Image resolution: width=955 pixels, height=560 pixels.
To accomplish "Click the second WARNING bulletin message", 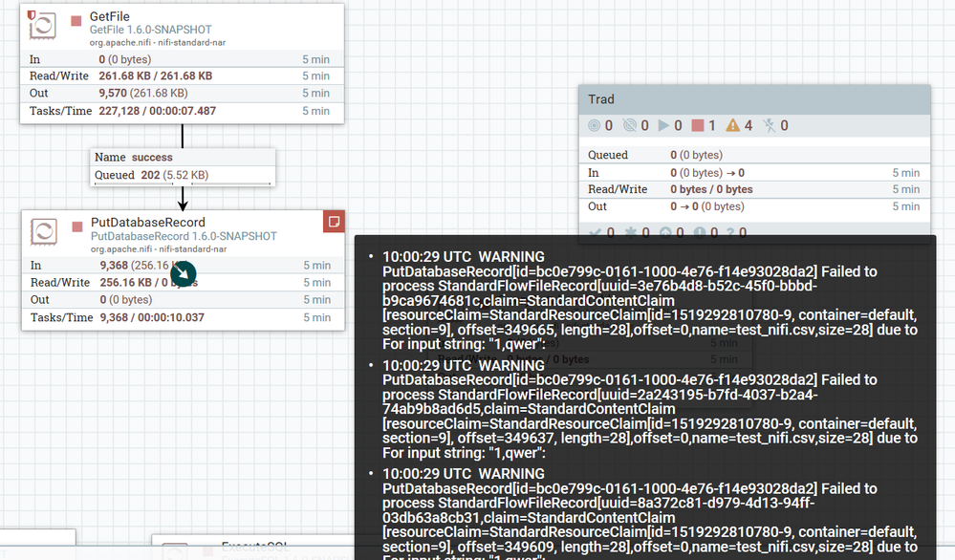I will tap(649, 409).
